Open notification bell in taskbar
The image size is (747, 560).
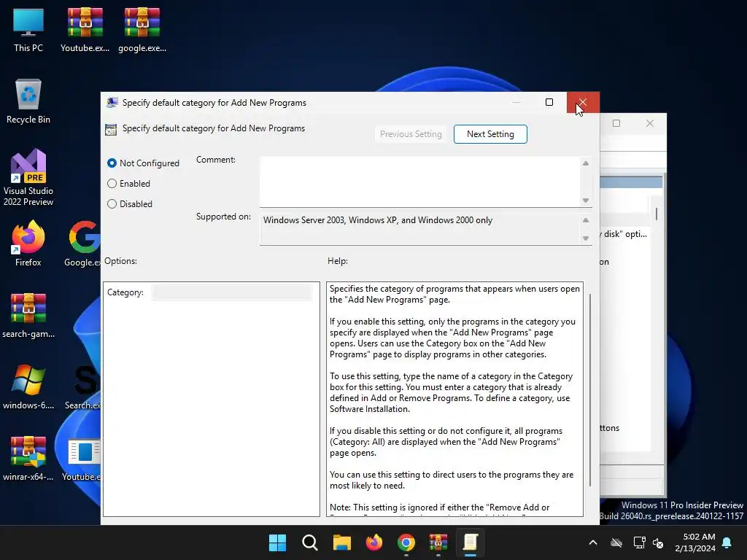tap(727, 542)
